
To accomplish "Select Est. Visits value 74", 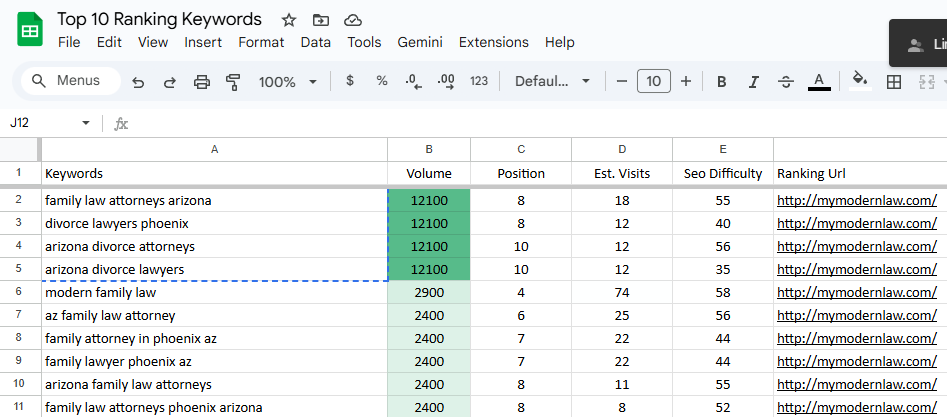I will click(622, 293).
